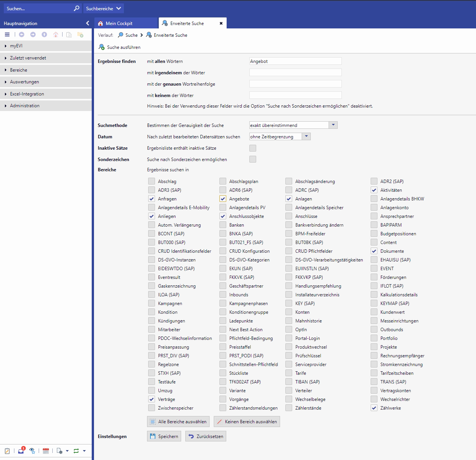Uncheck the Dokumente checkbox

pyautogui.click(x=374, y=251)
